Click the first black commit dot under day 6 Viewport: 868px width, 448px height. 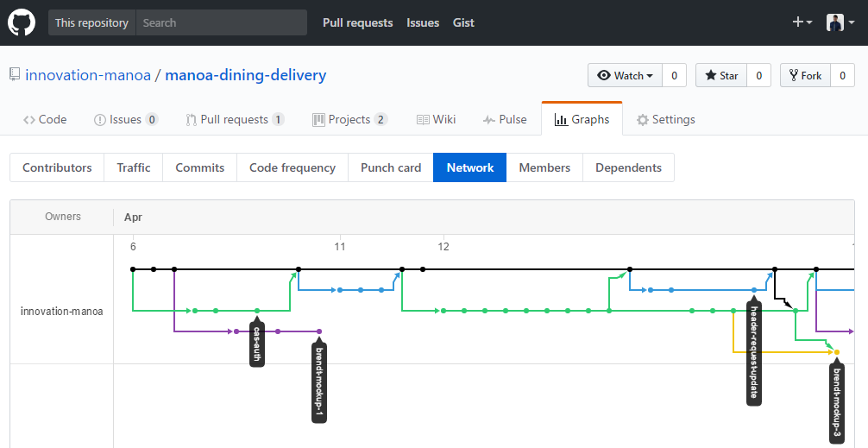point(133,269)
